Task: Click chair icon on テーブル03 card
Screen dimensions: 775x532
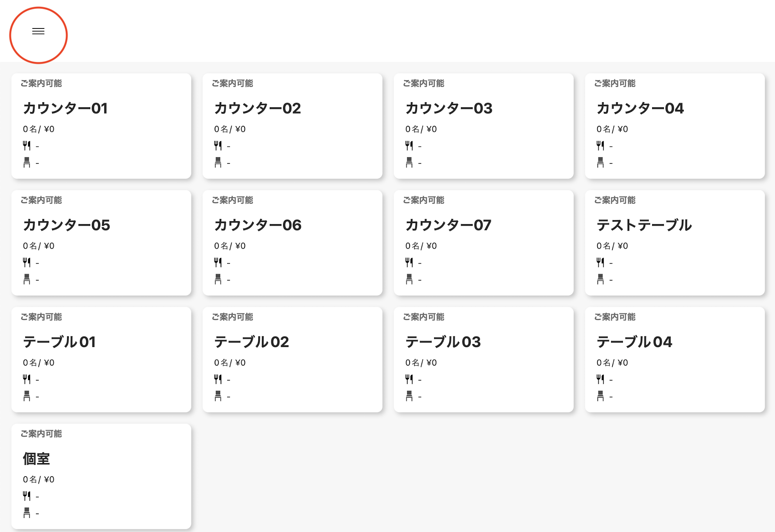Action: (x=409, y=396)
